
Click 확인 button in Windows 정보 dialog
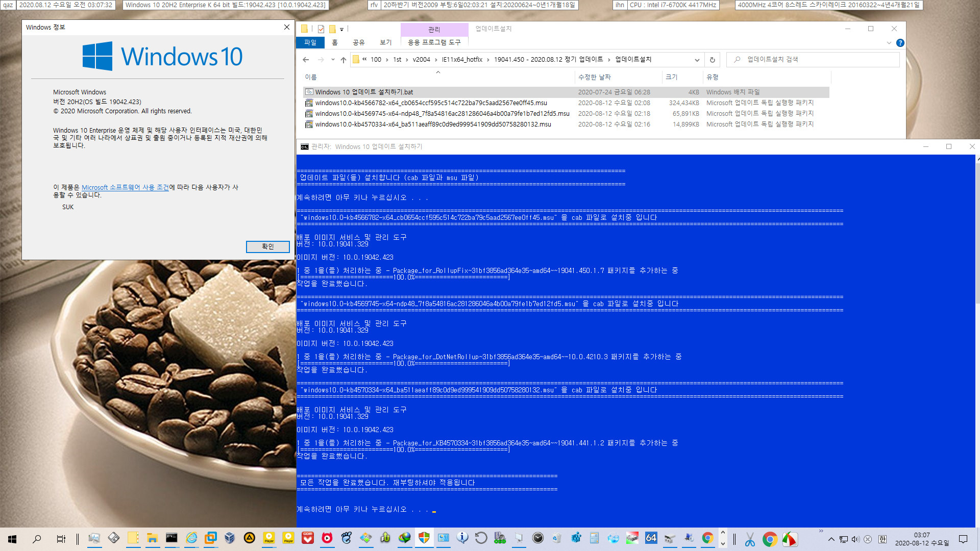268,247
